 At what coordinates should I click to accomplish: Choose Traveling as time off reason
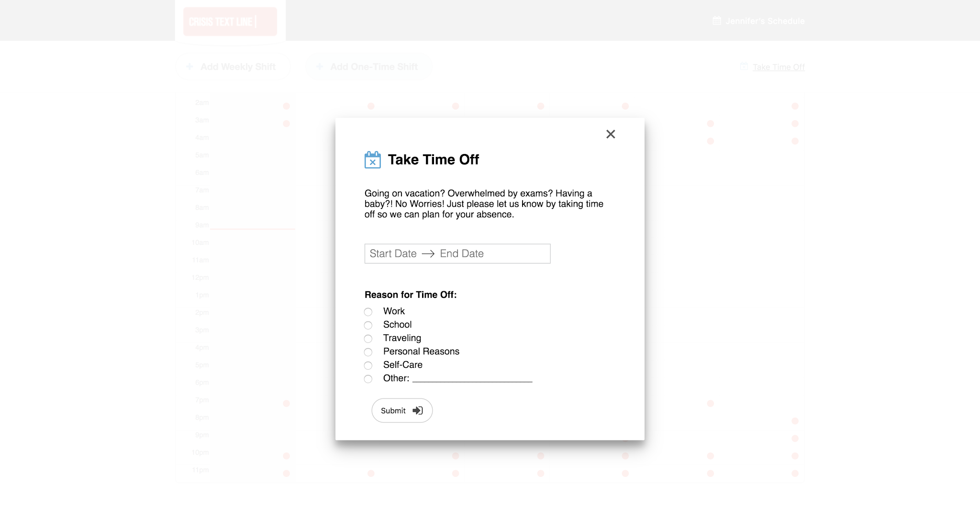(x=368, y=339)
